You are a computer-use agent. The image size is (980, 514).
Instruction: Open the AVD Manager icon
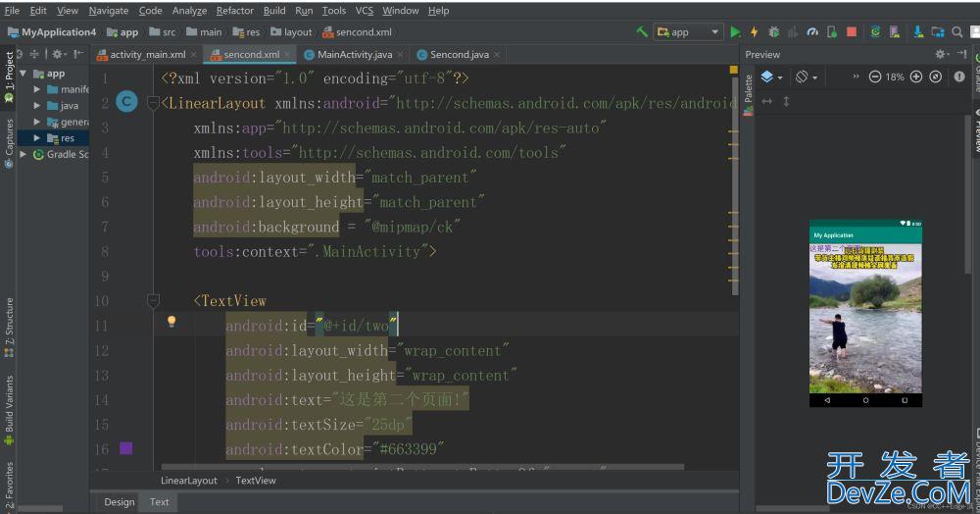895,32
